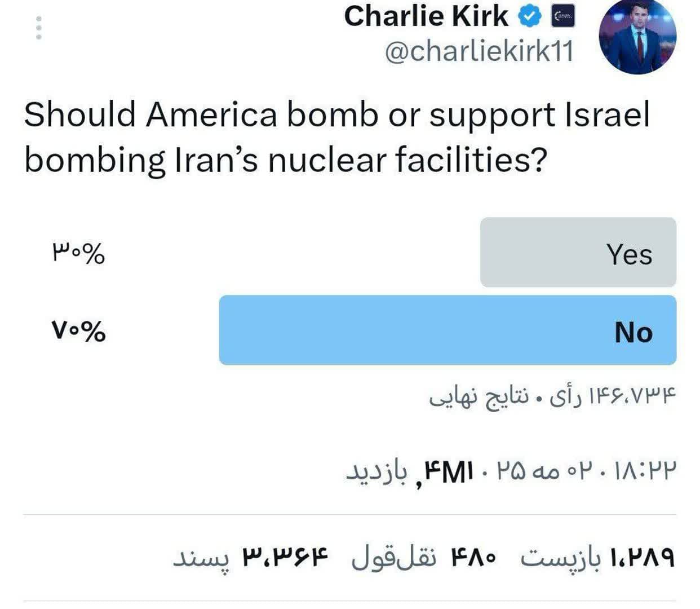Viewport: 700px width, 609px height.
Task: Click the 30% result label
Action: (x=79, y=253)
